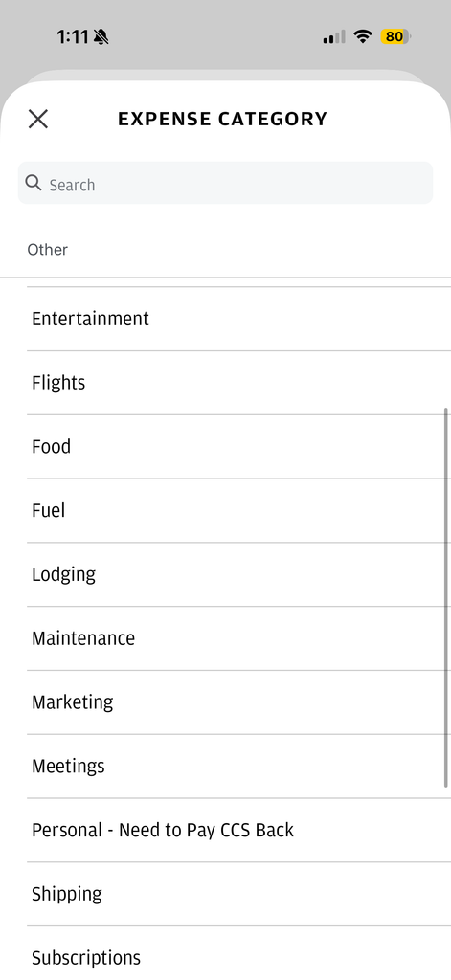The width and height of the screenshot is (451, 980).
Task: Select the Meetings category
Action: [x=239, y=767]
